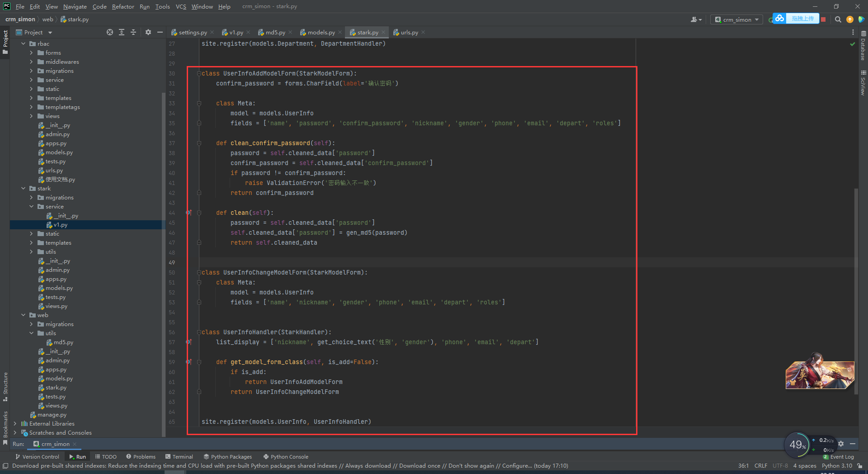Screen dimensions: 868x474
Task: Open the Database tool window
Action: [863, 46]
